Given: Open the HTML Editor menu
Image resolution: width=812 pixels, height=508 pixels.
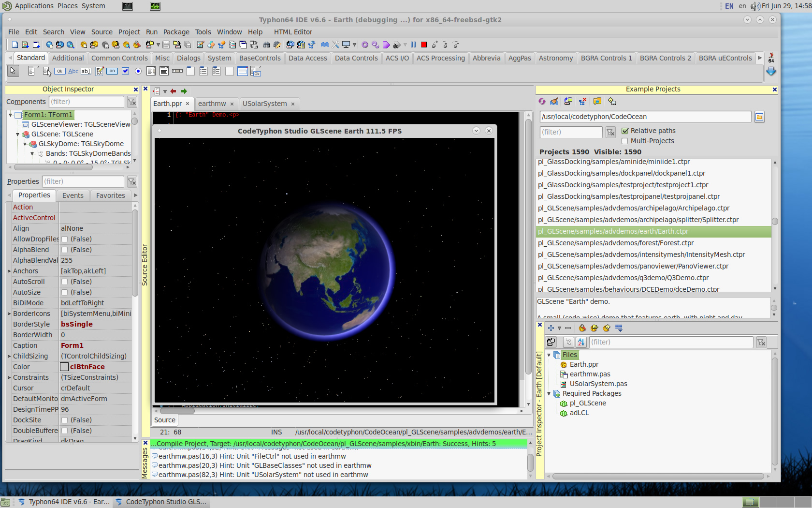Looking at the screenshot, I should (x=293, y=32).
